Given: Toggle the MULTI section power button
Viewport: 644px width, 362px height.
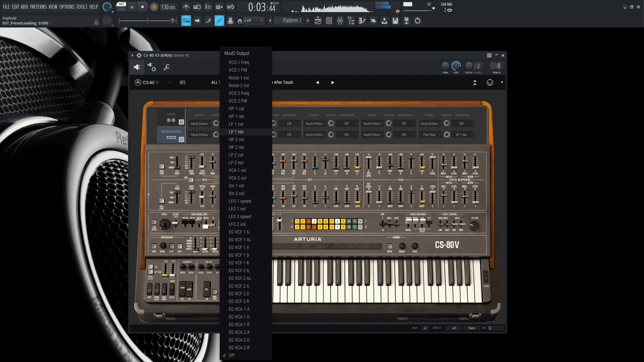Looking at the screenshot, I should (181, 122).
